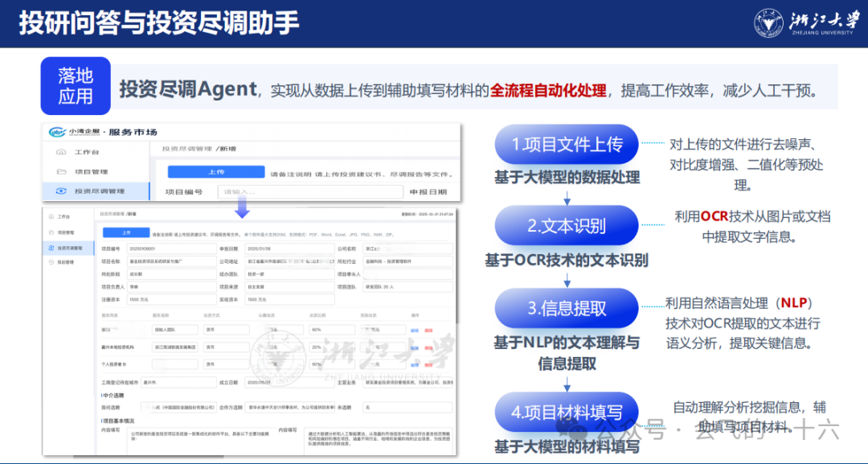Image resolution: width=868 pixels, height=464 pixels.
Task: Click 投后管理 icon in lower screenshot sidebar
Action: tap(51, 262)
